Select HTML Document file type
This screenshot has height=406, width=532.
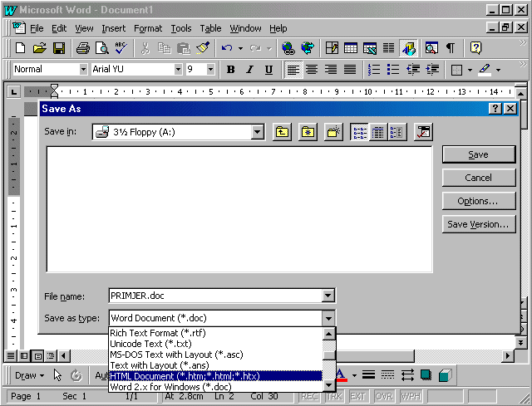coord(216,376)
